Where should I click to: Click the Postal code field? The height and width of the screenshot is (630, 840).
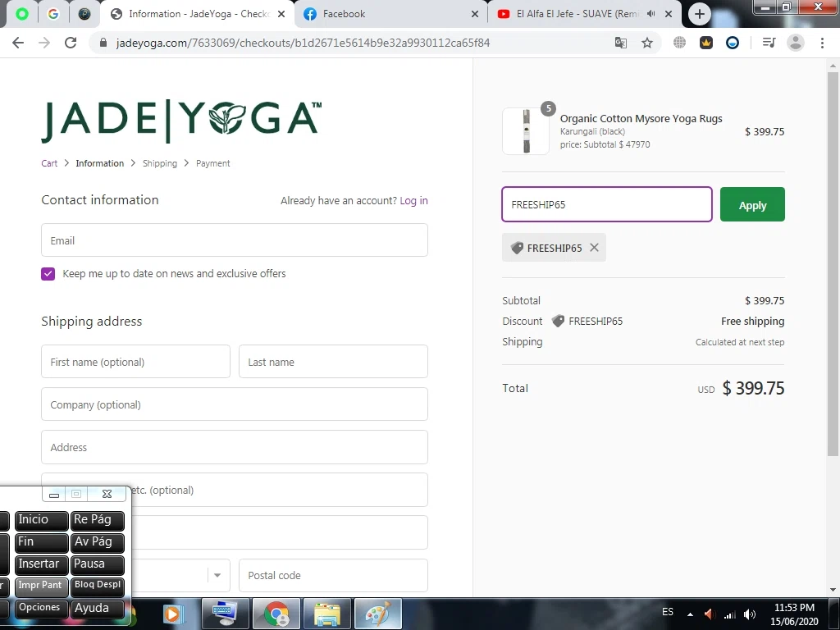pos(333,575)
